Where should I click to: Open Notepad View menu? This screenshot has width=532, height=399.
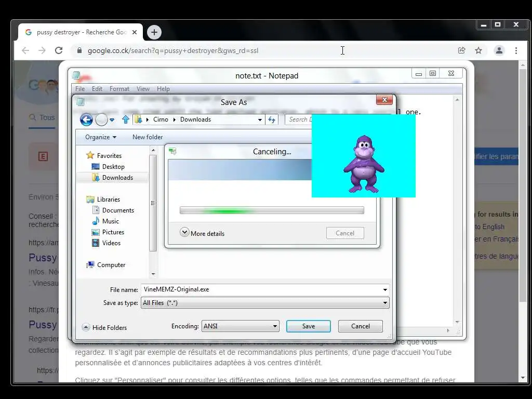pyautogui.click(x=143, y=88)
